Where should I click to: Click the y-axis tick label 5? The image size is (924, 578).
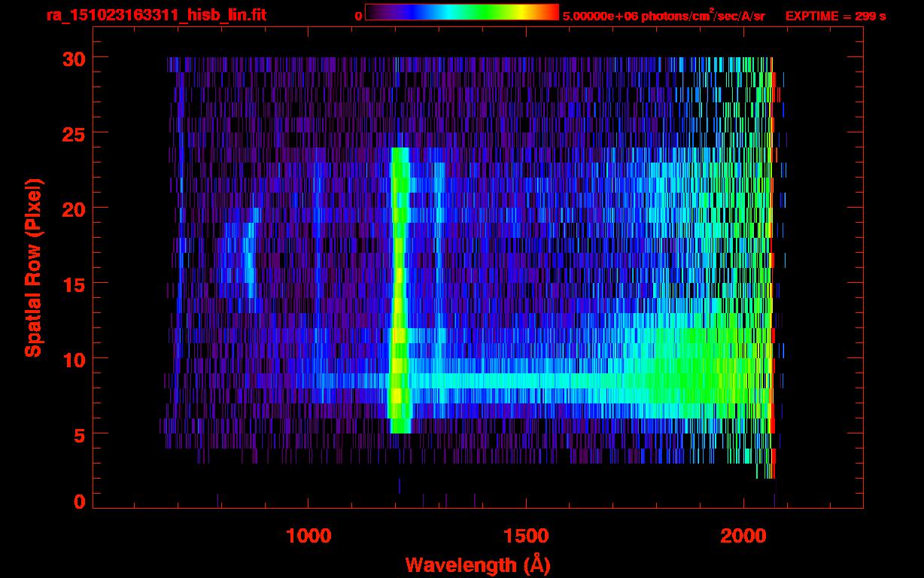point(80,434)
